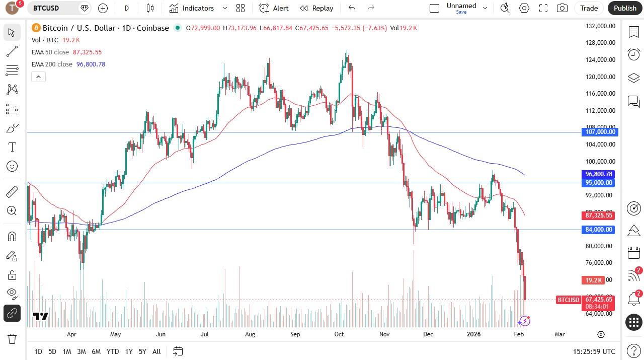Image resolution: width=644 pixels, height=360 pixels.
Task: Hide all drawings with the eye toggle
Action: (12, 294)
